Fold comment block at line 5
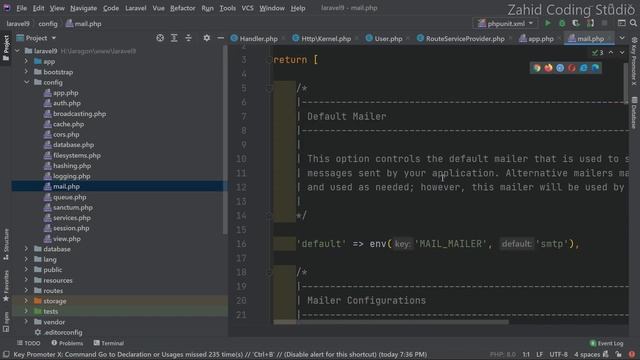 pos(269,88)
